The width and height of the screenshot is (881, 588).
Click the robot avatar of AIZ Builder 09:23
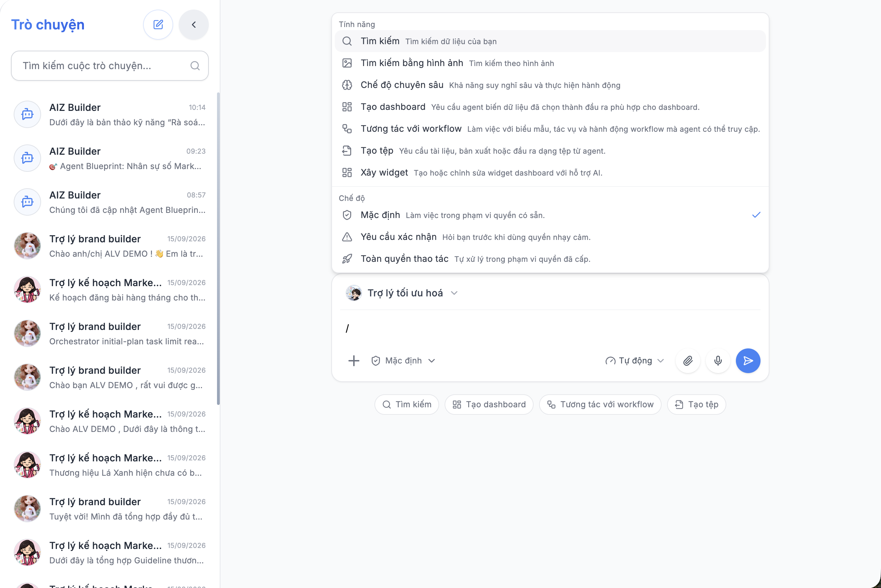coord(27,158)
